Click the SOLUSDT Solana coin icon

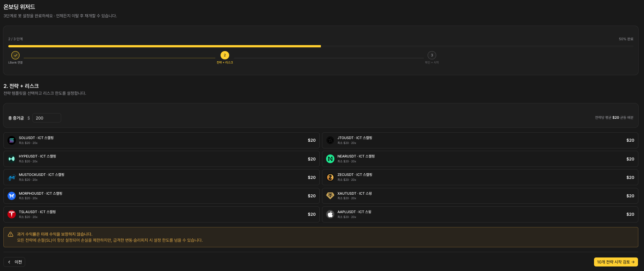click(12, 140)
